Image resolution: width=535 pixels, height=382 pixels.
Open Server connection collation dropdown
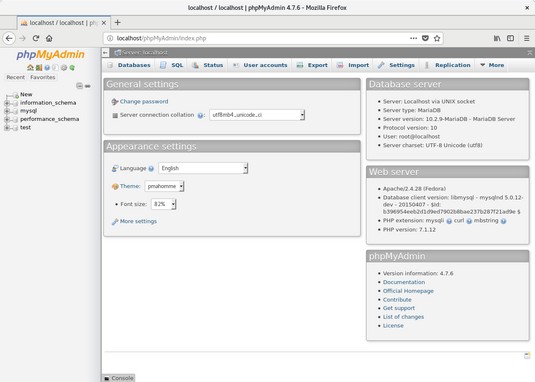[257, 115]
